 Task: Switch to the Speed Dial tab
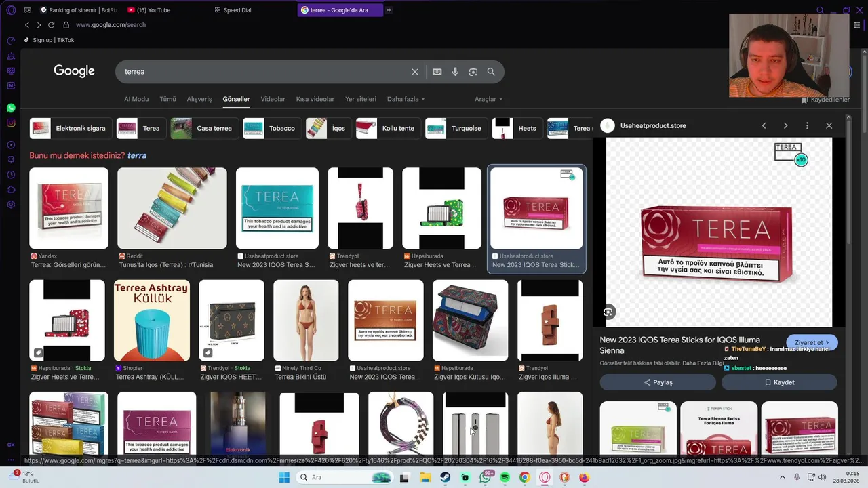[x=254, y=10]
